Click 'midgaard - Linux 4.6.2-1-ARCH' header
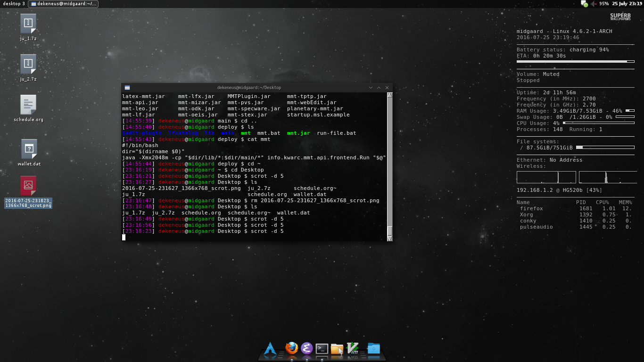This screenshot has height=362, width=644. 564,31
